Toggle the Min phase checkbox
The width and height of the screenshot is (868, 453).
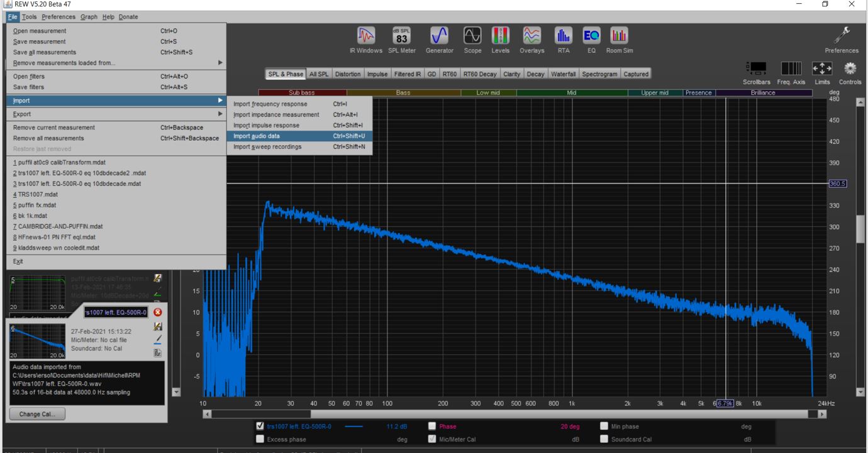point(604,426)
